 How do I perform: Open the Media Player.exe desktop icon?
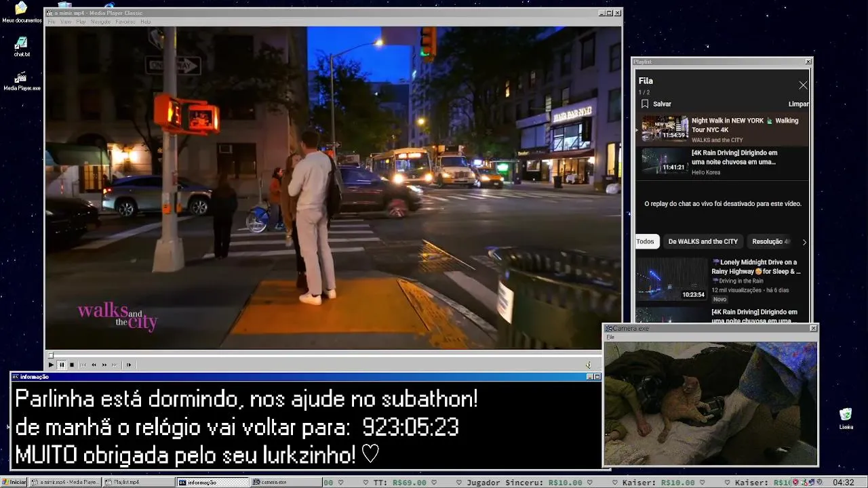click(x=22, y=81)
